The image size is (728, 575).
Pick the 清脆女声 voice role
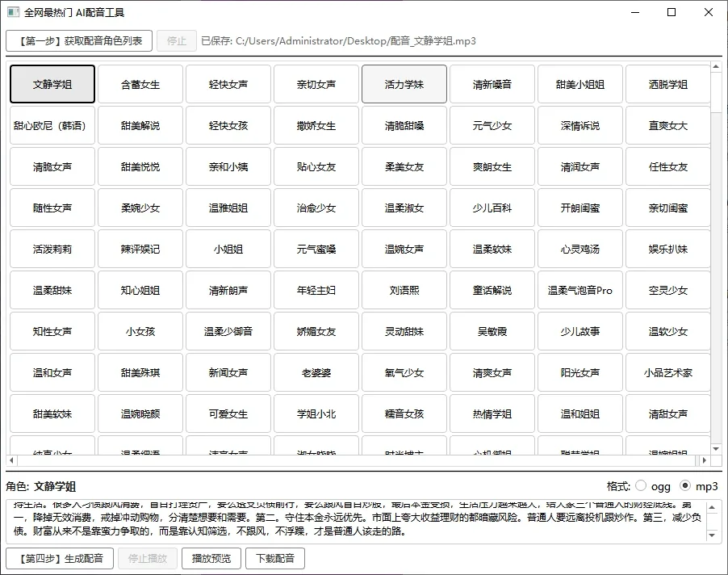(x=52, y=166)
